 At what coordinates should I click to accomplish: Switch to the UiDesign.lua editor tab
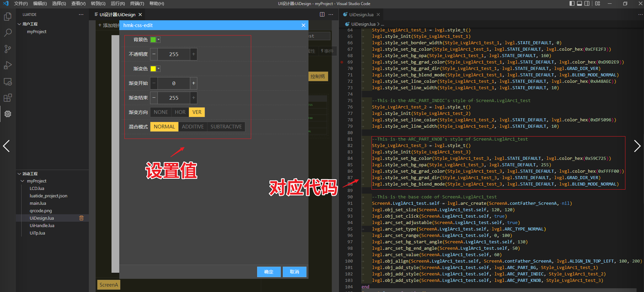tap(361, 15)
